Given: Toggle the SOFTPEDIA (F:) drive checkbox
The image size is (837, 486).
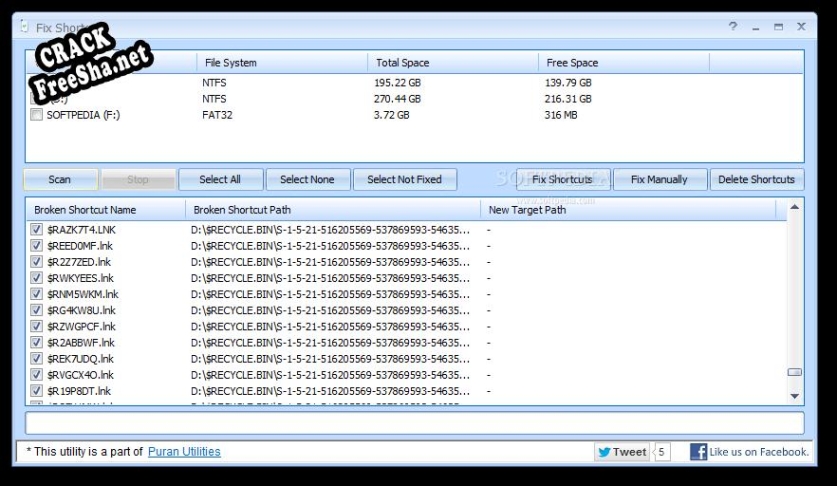Looking at the screenshot, I should 37,115.
